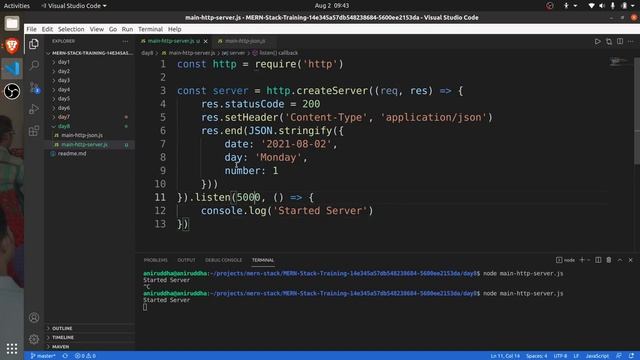The height and width of the screenshot is (360, 640).
Task: Open readme.md in explorer tree
Action: (x=72, y=154)
